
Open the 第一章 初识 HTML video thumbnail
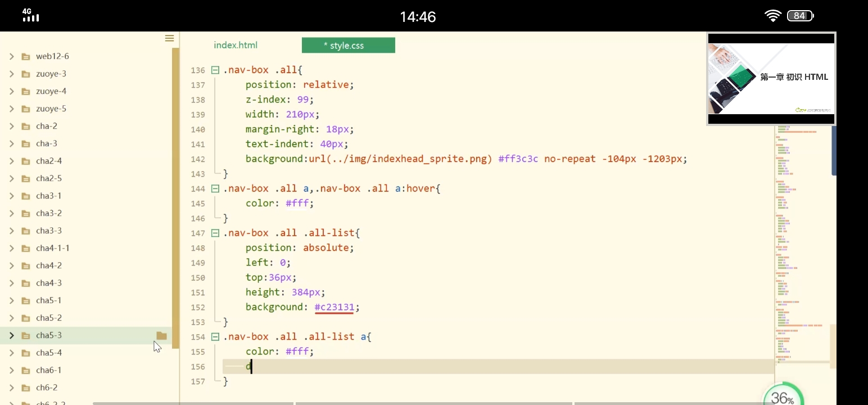click(x=771, y=78)
